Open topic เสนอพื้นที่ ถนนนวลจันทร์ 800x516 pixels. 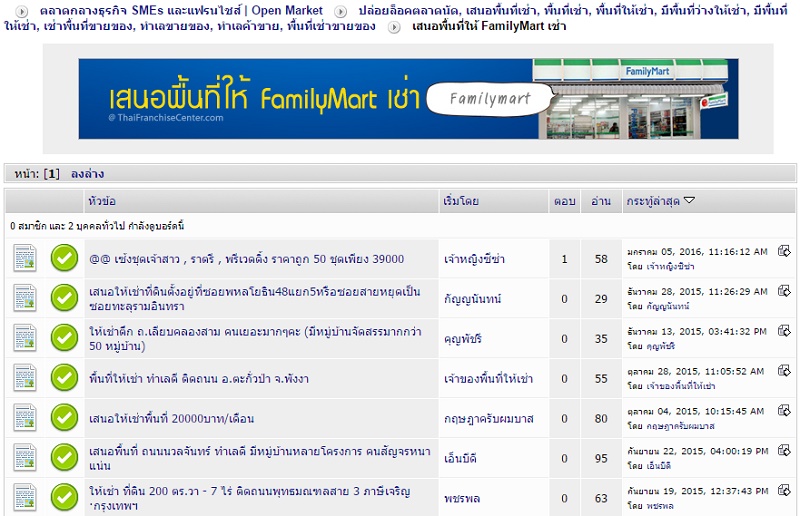(260, 458)
